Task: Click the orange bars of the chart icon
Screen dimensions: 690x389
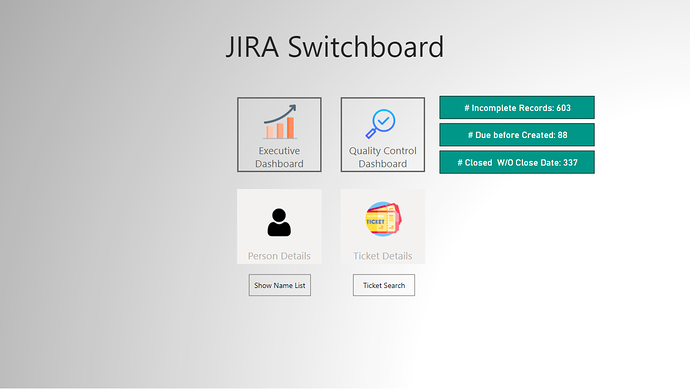Action: [x=280, y=128]
